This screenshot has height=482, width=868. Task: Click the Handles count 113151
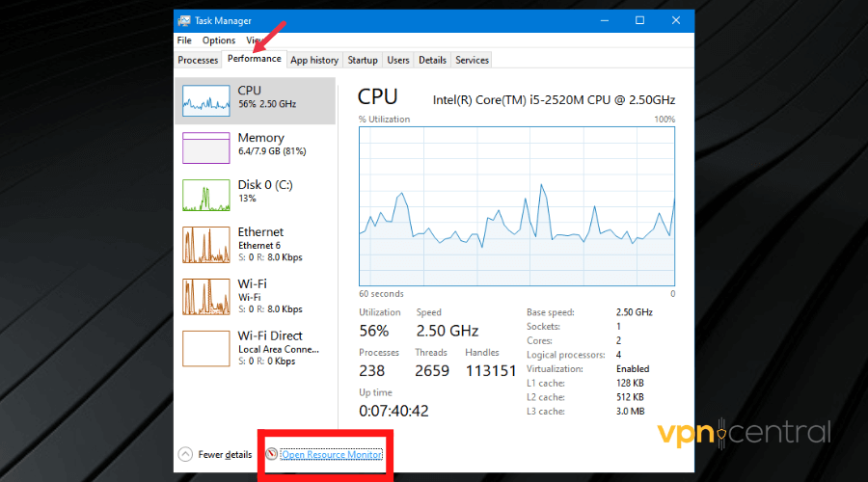491,371
